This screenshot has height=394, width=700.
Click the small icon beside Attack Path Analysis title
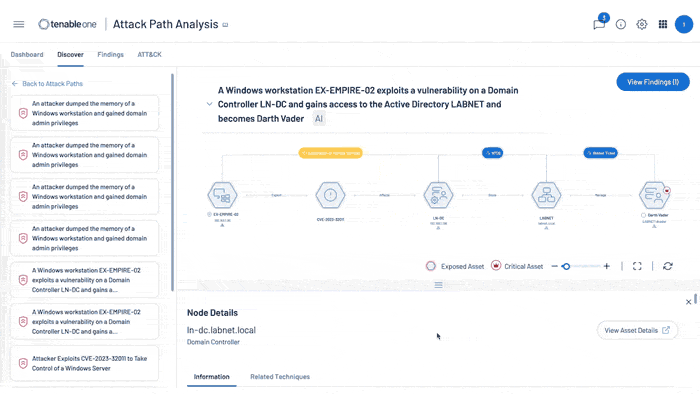[225, 25]
